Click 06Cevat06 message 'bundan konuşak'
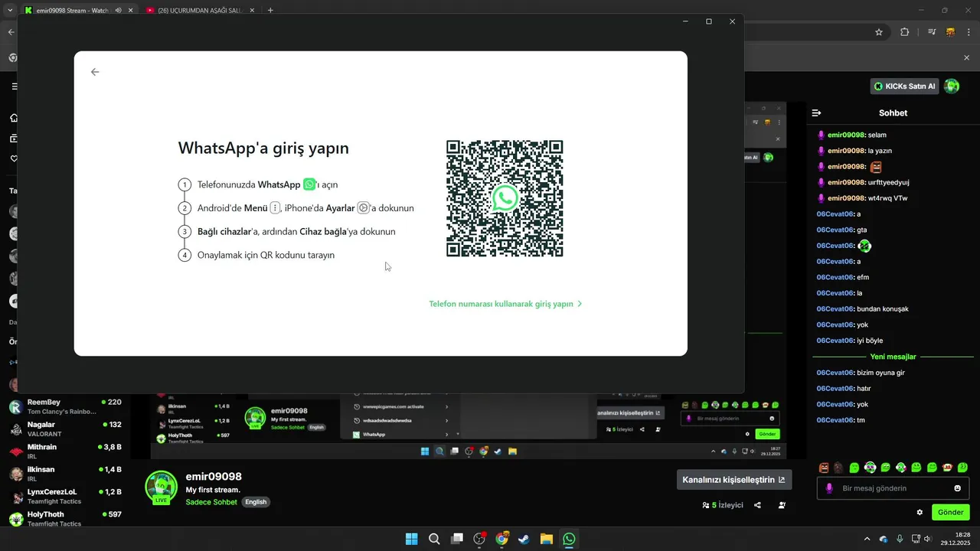The image size is (980, 551). pos(863,309)
